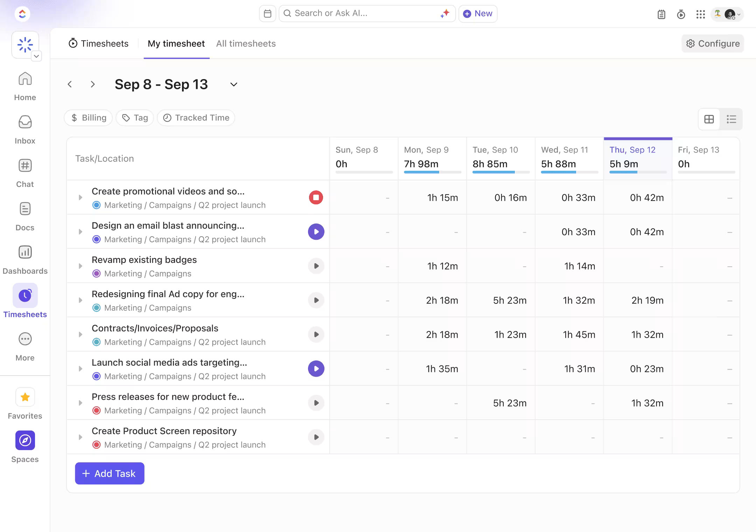Open the Docs icon in the sidebar
This screenshot has width=756, height=532.
[x=25, y=209]
